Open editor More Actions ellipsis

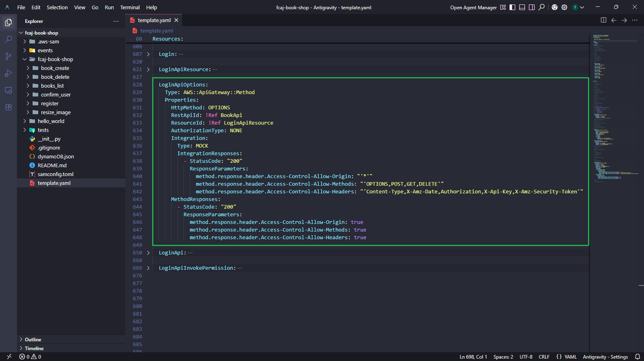tap(635, 20)
